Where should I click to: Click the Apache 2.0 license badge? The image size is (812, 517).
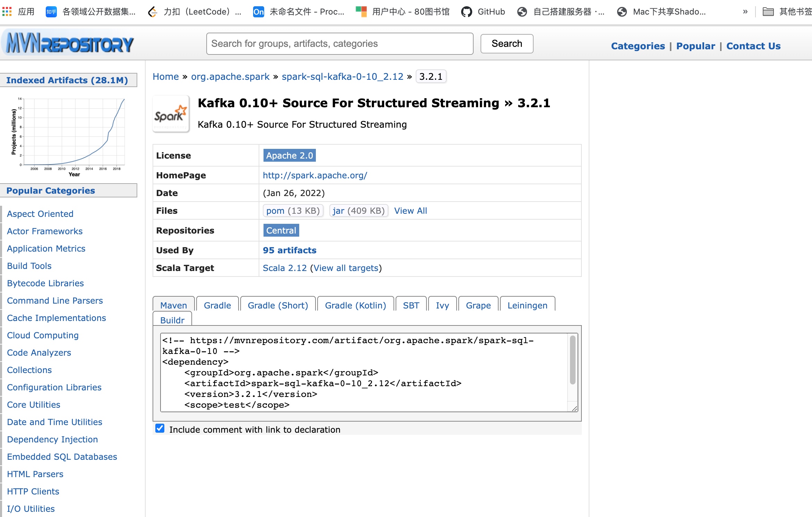pos(290,155)
